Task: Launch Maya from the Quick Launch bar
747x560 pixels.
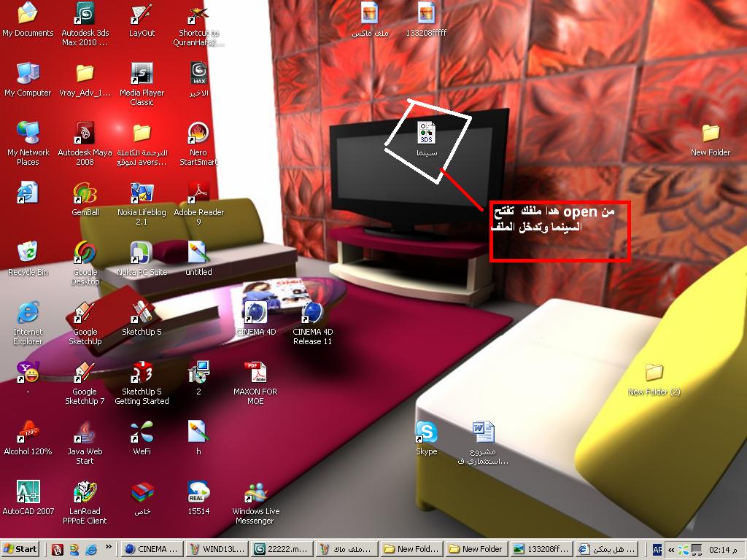Action: 58,550
